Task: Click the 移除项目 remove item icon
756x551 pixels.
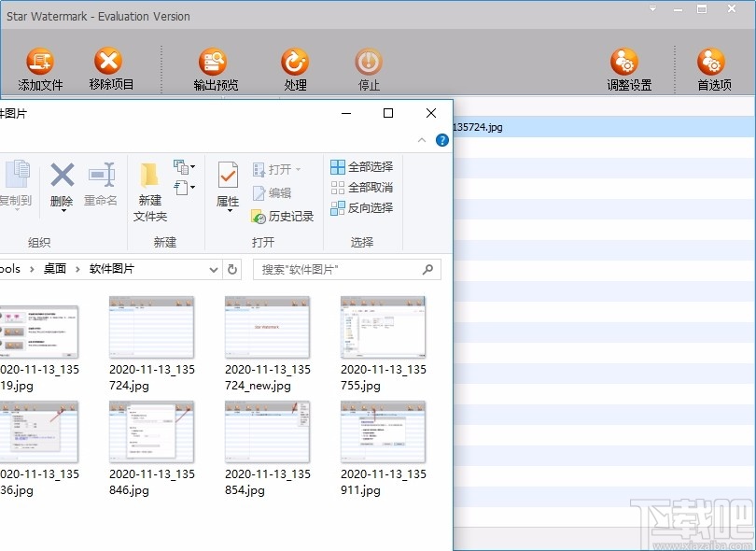Action: click(108, 61)
